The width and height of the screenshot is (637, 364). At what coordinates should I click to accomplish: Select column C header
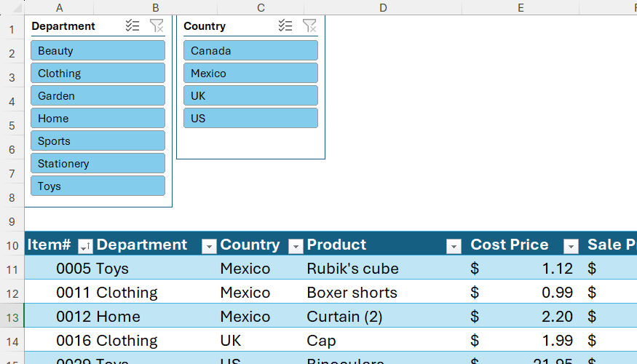tap(261, 8)
